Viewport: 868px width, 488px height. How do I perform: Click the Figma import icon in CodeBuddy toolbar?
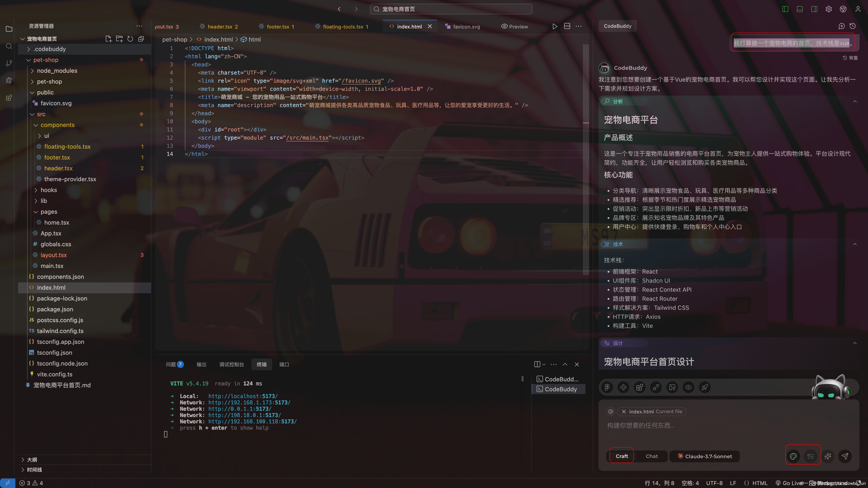tap(607, 387)
